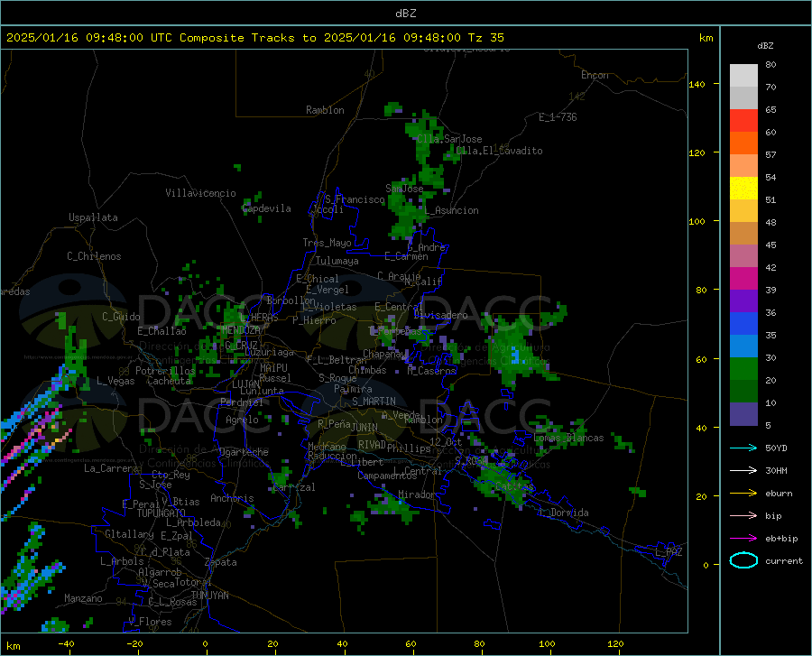Click the -40 km horizontal axis label
The image size is (812, 656).
point(66,643)
